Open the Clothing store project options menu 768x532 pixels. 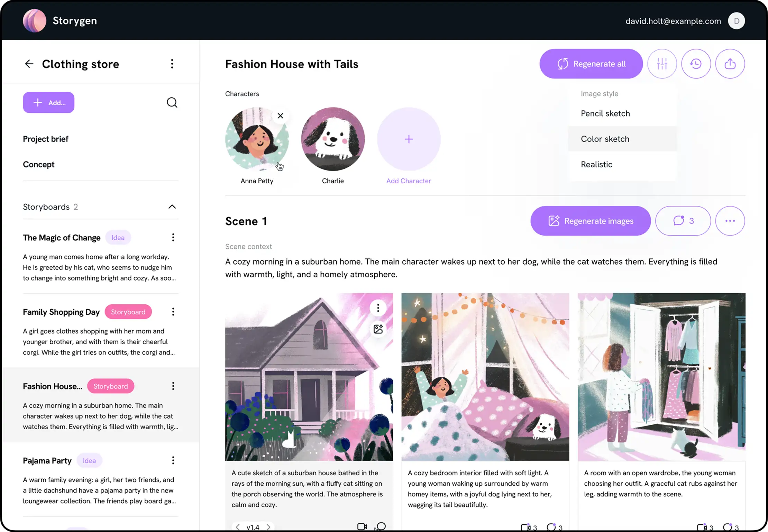(x=172, y=64)
